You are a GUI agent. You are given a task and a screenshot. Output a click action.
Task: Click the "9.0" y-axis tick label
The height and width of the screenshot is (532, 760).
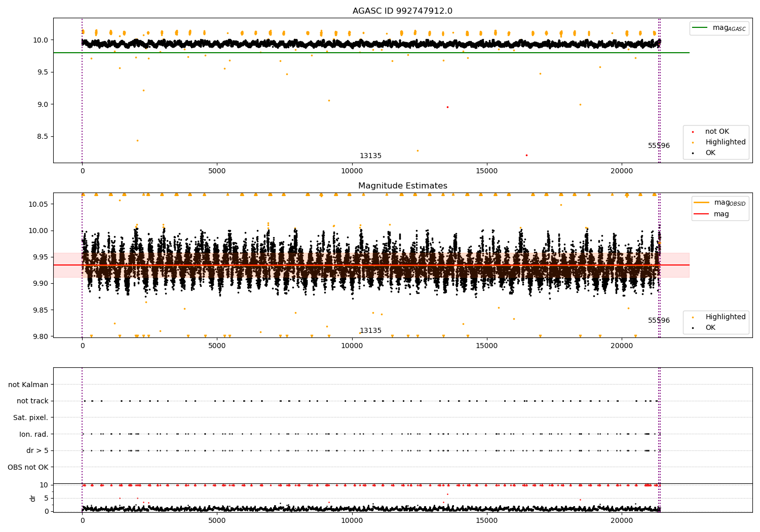(x=44, y=104)
